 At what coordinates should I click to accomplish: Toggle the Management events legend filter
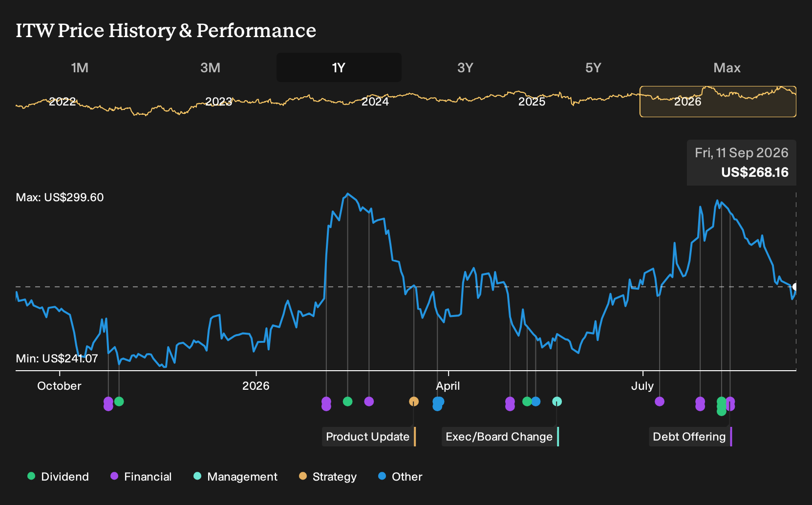pyautogui.click(x=235, y=477)
